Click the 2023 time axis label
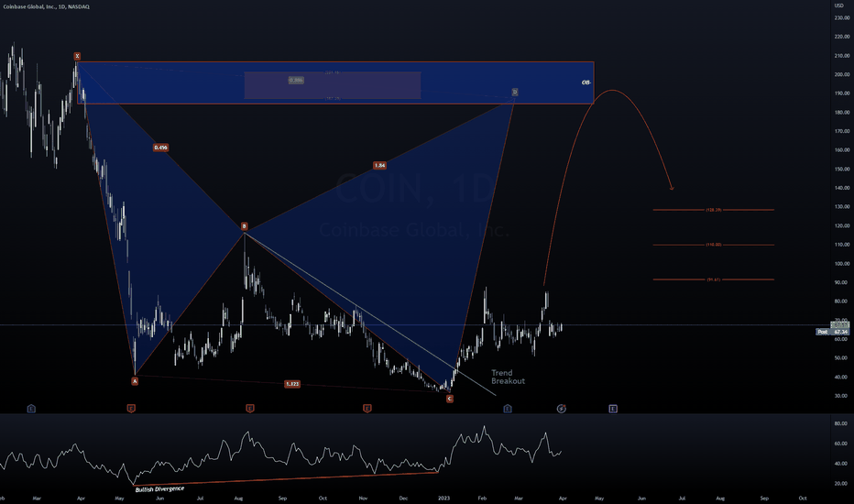 (x=443, y=498)
